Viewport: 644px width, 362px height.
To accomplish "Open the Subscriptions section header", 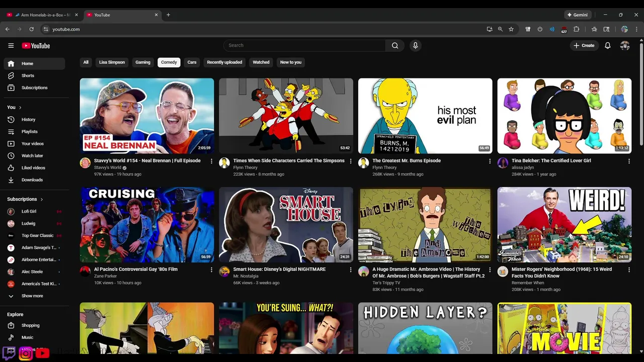I will (25, 199).
